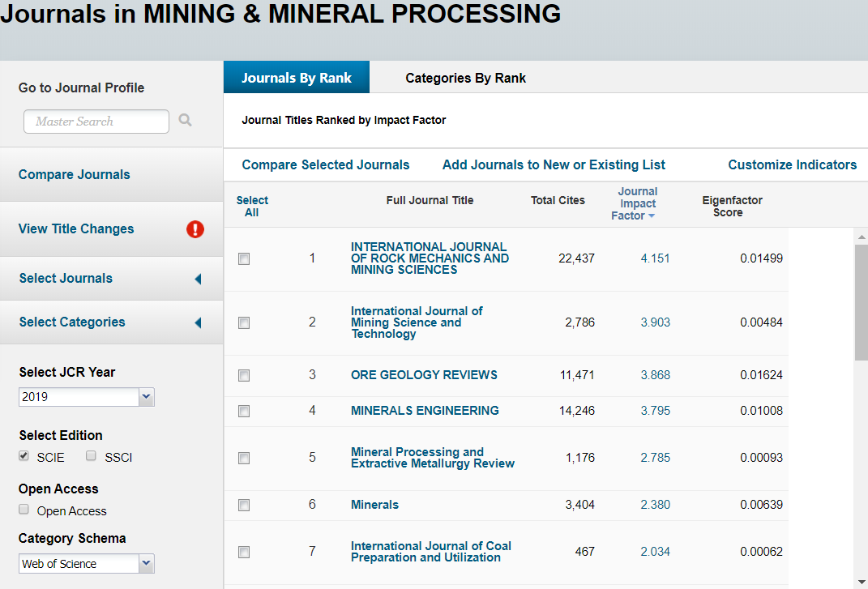Open the JCR Year 2019 dropdown
Screen dimensions: 868x589
coord(146,397)
